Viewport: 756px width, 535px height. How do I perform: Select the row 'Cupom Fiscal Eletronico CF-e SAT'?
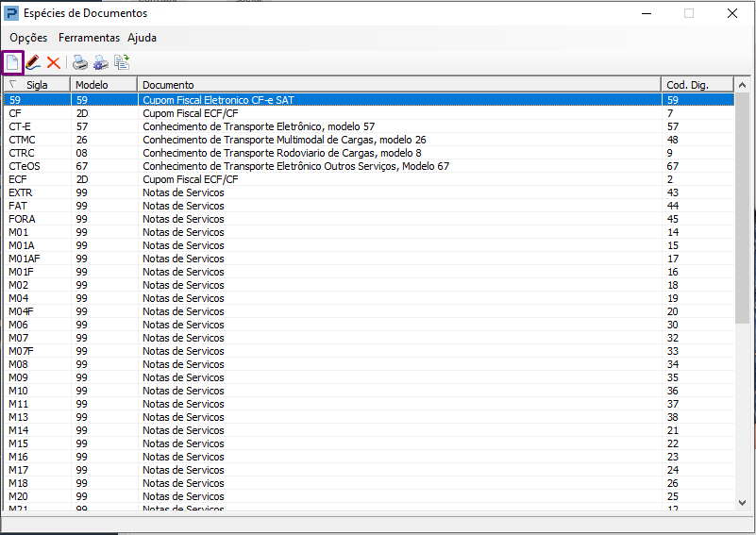point(369,100)
